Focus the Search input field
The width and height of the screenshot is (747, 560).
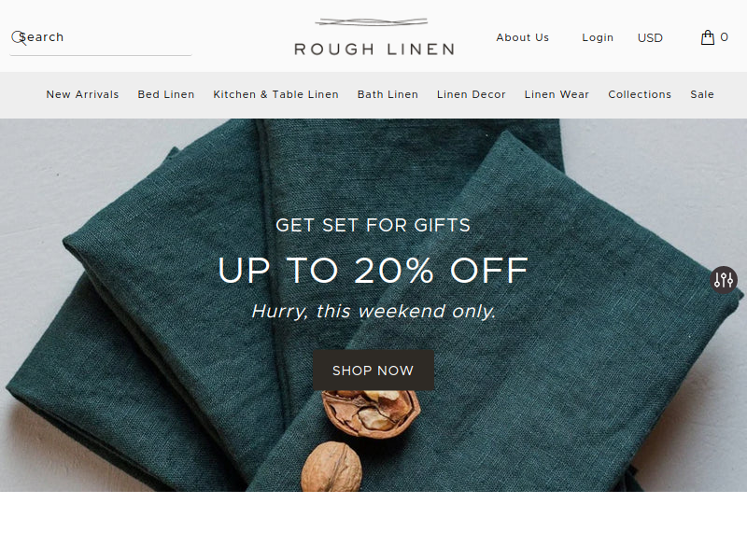[101, 37]
